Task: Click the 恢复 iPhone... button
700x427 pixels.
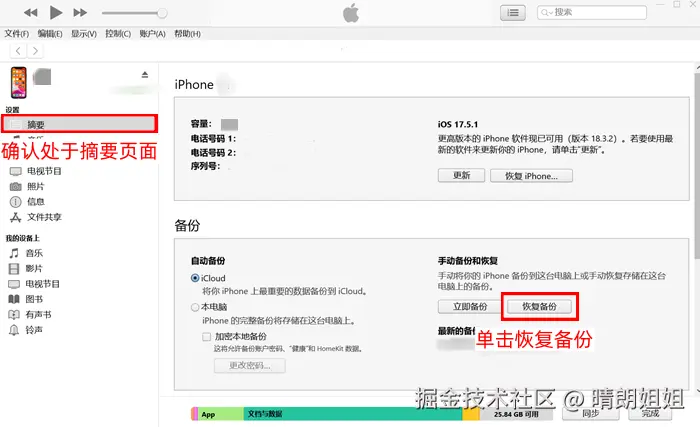Action: pos(531,176)
